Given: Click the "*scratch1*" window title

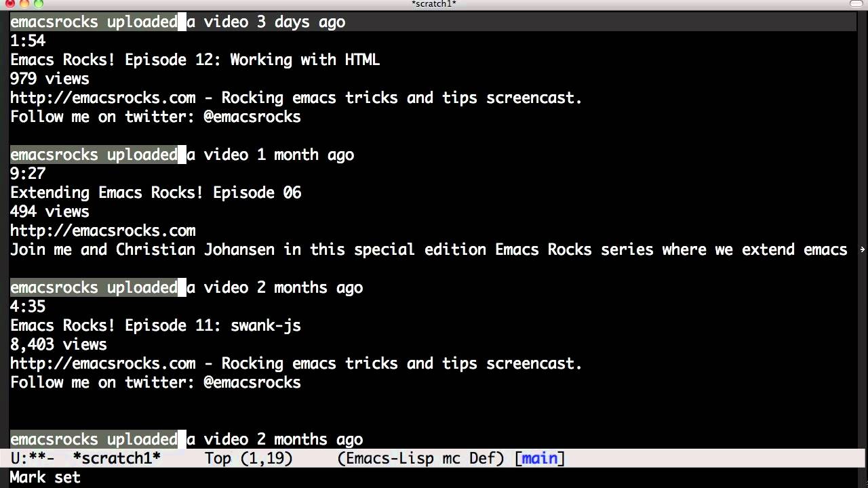Looking at the screenshot, I should coord(434,4).
